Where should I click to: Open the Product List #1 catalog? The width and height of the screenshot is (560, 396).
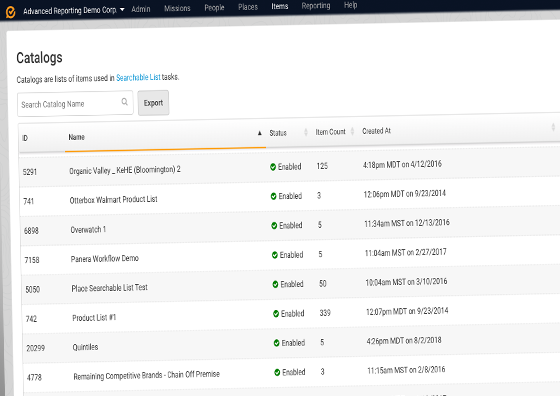(x=94, y=317)
